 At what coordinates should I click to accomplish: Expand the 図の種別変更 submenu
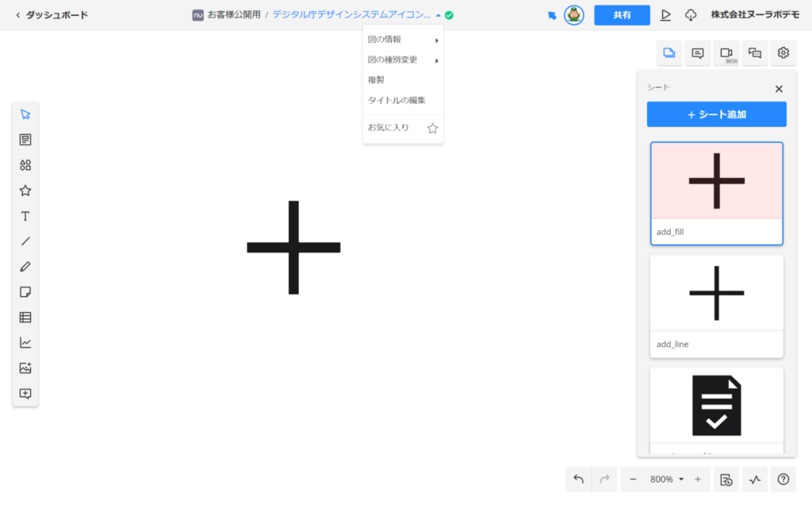pos(402,60)
